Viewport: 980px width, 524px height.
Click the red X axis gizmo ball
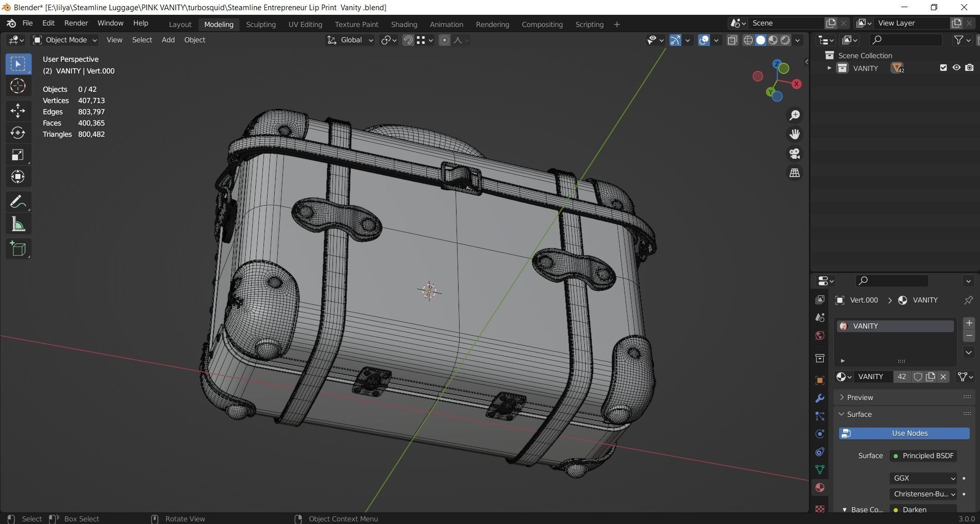pyautogui.click(x=796, y=84)
